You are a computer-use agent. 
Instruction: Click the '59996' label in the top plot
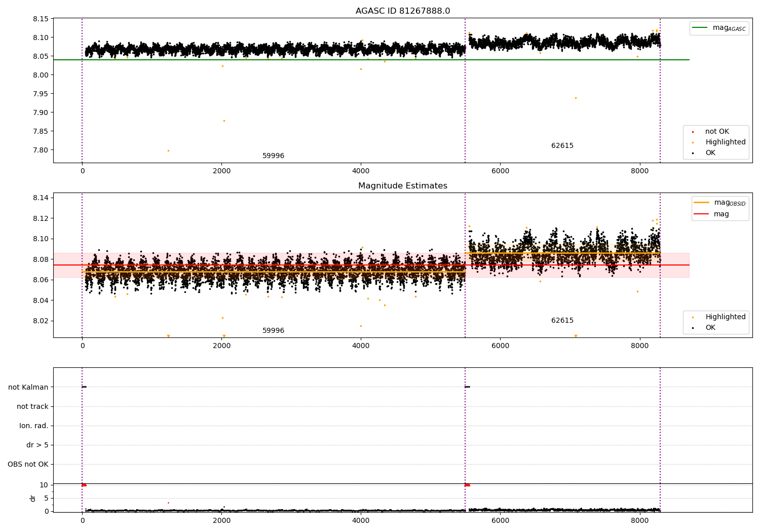(x=273, y=156)
